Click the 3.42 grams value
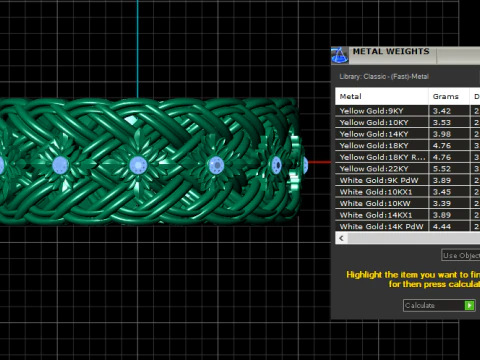The width and height of the screenshot is (480, 360). click(442, 111)
